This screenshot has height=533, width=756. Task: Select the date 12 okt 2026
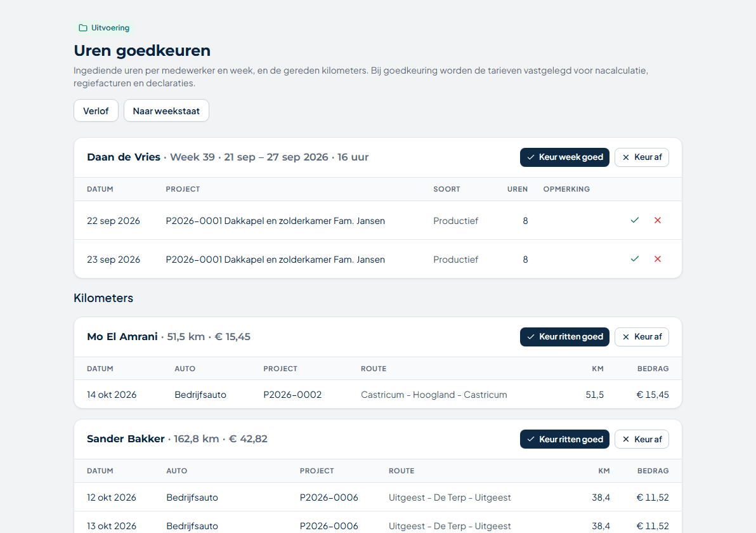pyautogui.click(x=112, y=497)
